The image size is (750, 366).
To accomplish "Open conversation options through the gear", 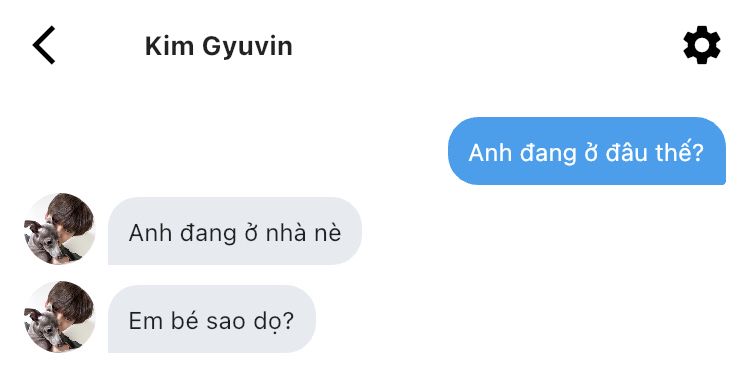I will click(x=702, y=45).
